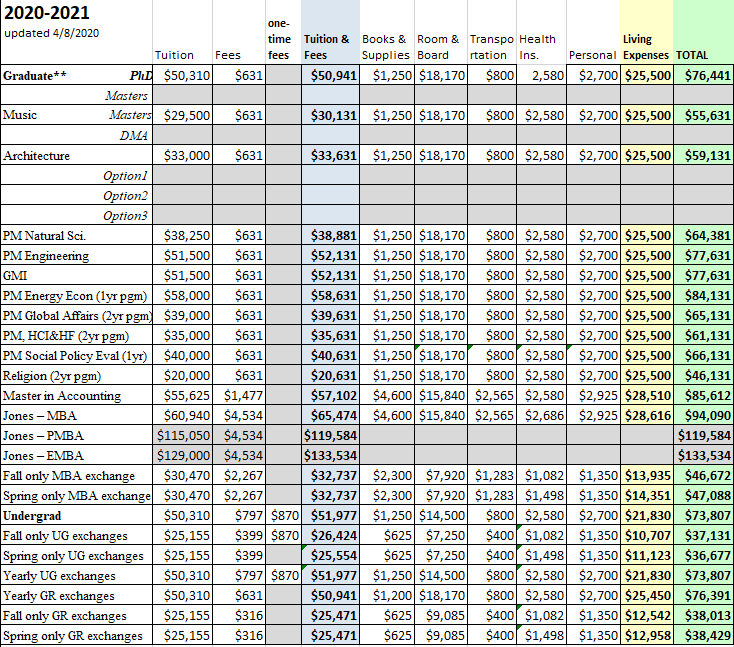Click the 'updated 4/8/2020' text
The image size is (734, 647).
click(x=51, y=33)
